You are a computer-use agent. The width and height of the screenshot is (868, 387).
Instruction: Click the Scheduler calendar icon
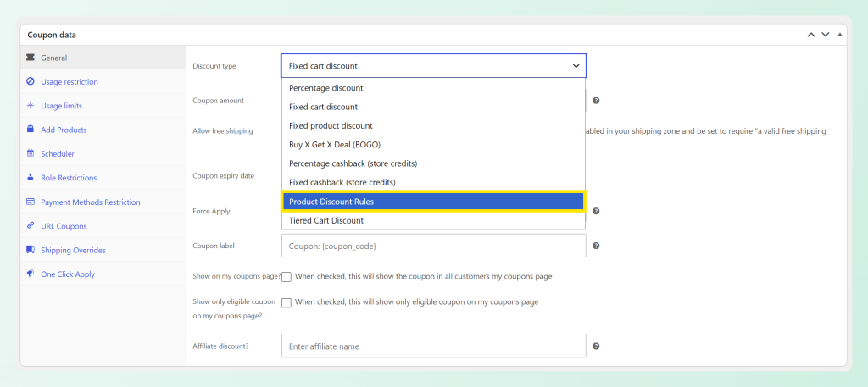pyautogui.click(x=31, y=153)
